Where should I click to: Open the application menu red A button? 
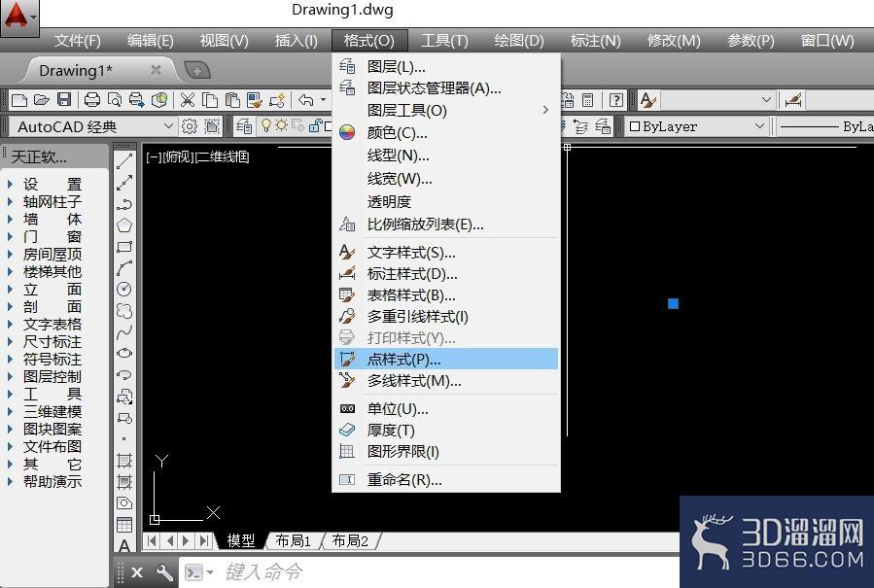[19, 17]
